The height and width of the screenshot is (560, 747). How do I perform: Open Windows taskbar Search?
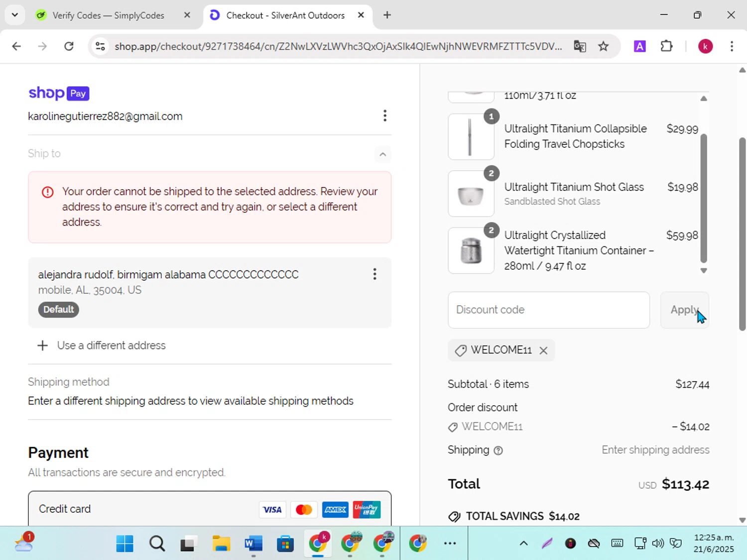(x=157, y=544)
